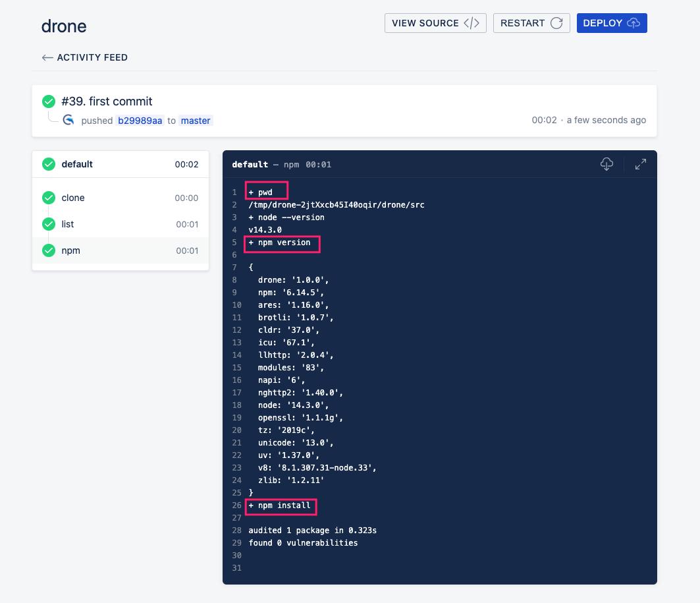Open the View Source button

coord(435,23)
